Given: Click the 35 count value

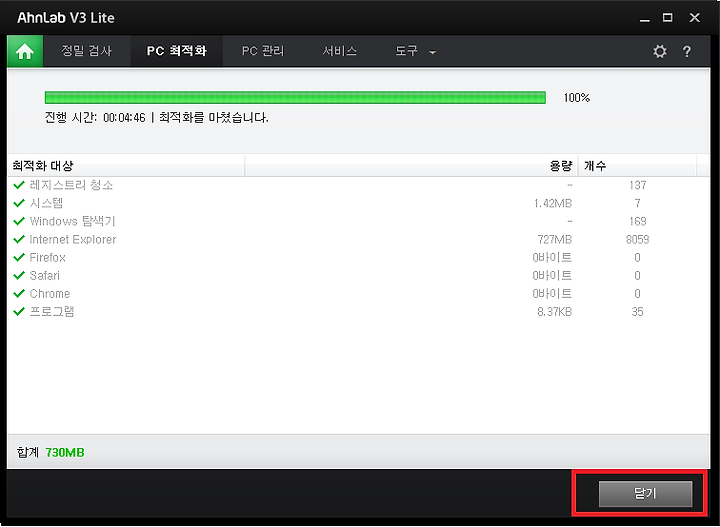Looking at the screenshot, I should pos(637,312).
